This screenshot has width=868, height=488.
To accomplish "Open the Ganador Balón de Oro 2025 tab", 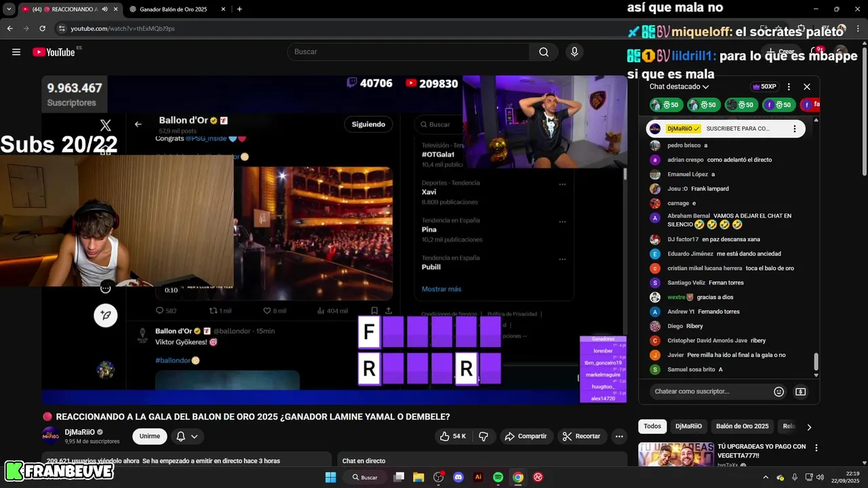I will click(174, 9).
